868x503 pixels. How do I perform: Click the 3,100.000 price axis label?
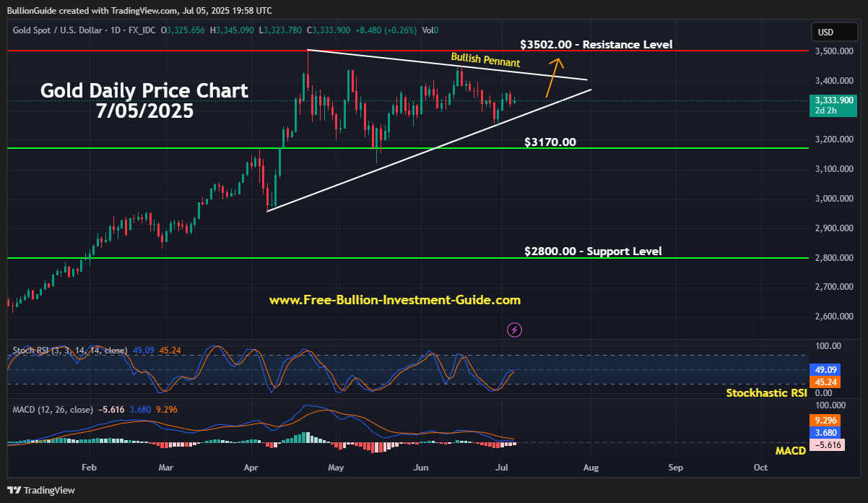(833, 169)
